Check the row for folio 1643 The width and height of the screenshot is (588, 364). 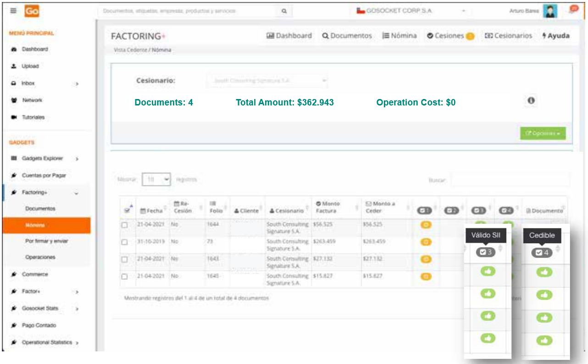pyautogui.click(x=124, y=259)
